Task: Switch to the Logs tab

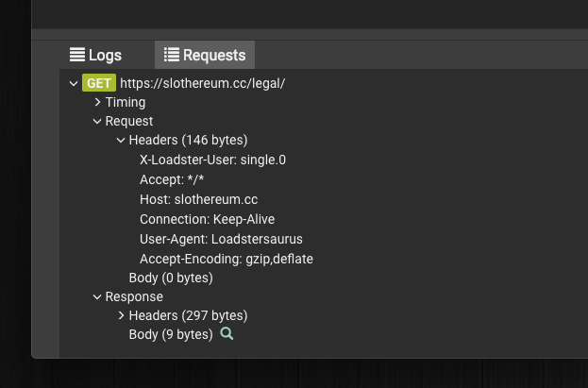Action: coord(95,55)
